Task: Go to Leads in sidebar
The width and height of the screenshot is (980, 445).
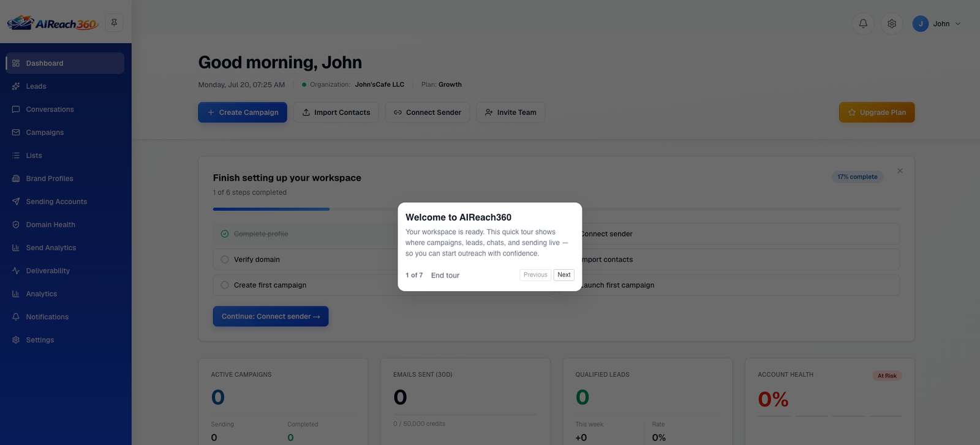Action: [65, 86]
